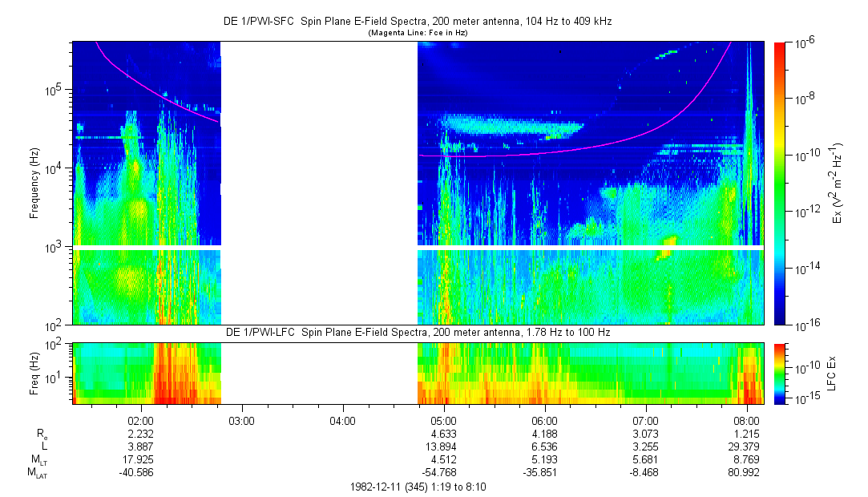
Task: Click the 10^-6 tick on main color bar
Action: pos(804,42)
